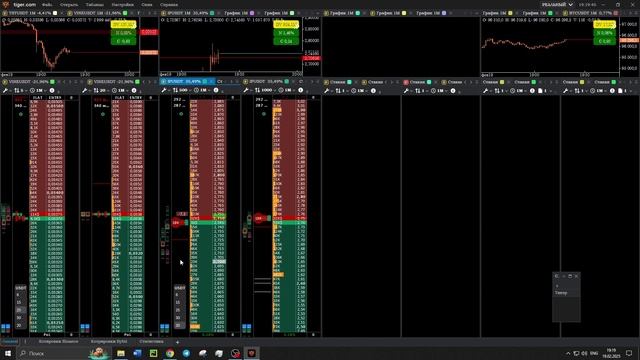Open File Explorer from the taskbar
This screenshot has width=640, height=360.
click(x=121, y=353)
